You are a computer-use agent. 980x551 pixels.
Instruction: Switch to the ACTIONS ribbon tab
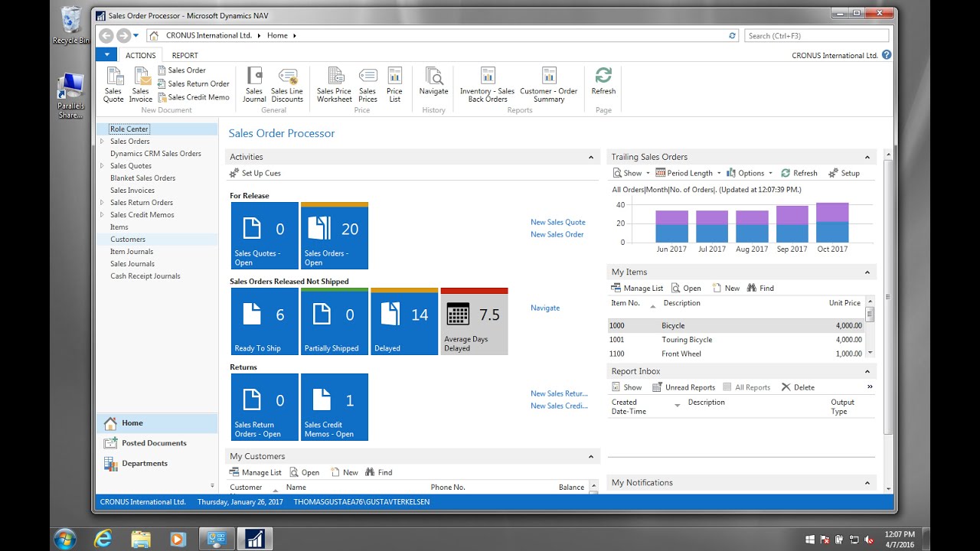(141, 55)
